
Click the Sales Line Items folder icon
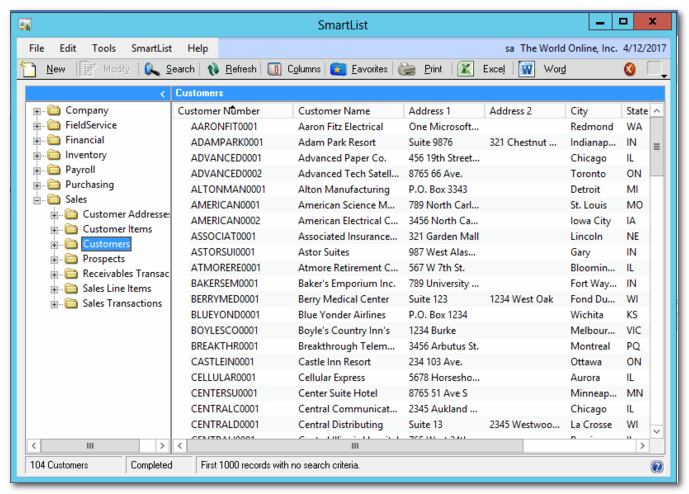(71, 288)
